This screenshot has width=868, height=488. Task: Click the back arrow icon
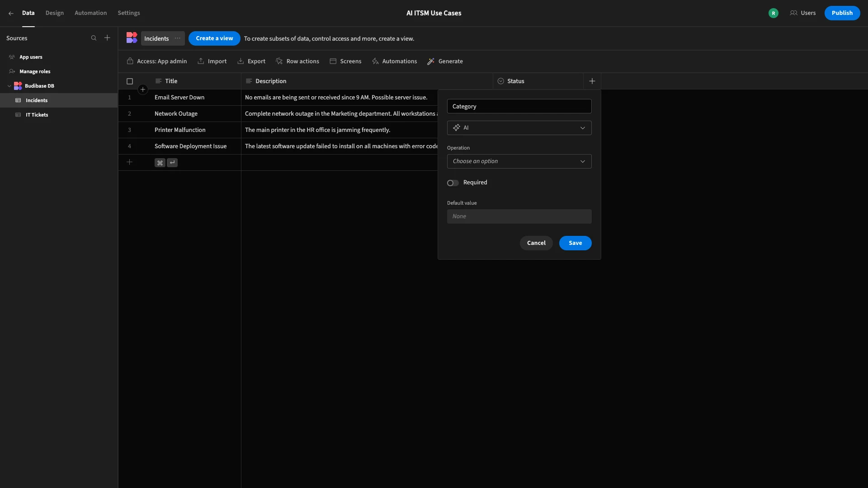point(11,14)
